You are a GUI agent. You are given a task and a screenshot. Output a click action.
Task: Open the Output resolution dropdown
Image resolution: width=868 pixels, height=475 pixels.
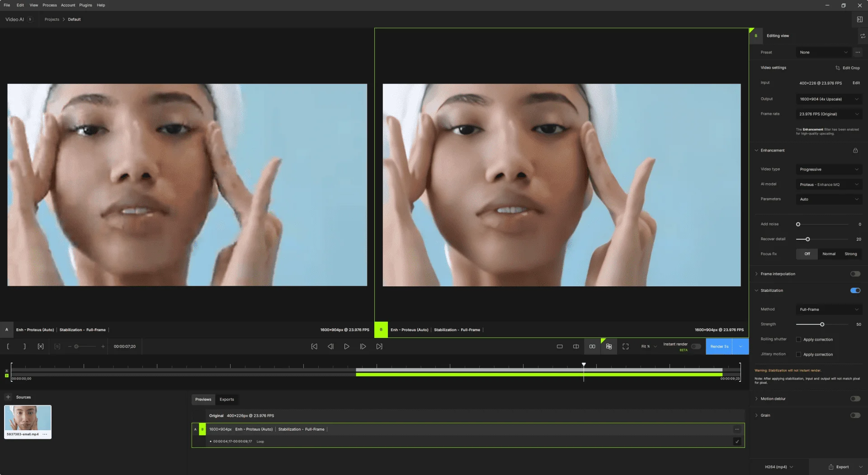(x=829, y=99)
